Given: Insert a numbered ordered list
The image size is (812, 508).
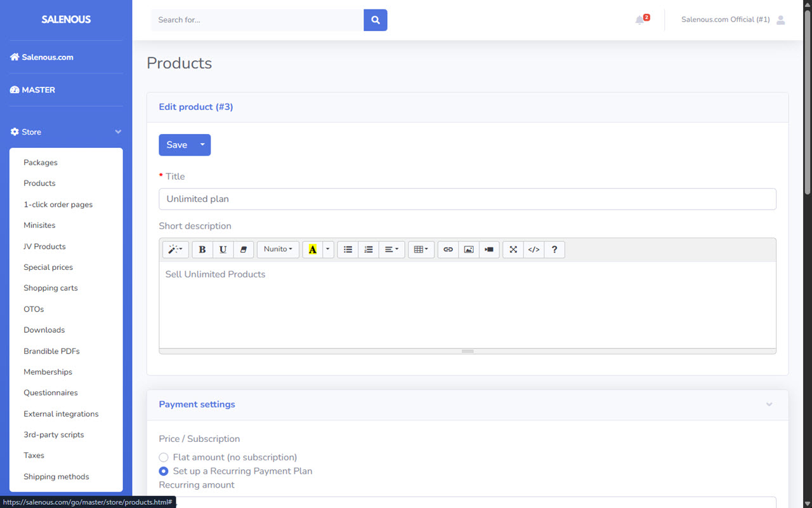Looking at the screenshot, I should tap(369, 250).
